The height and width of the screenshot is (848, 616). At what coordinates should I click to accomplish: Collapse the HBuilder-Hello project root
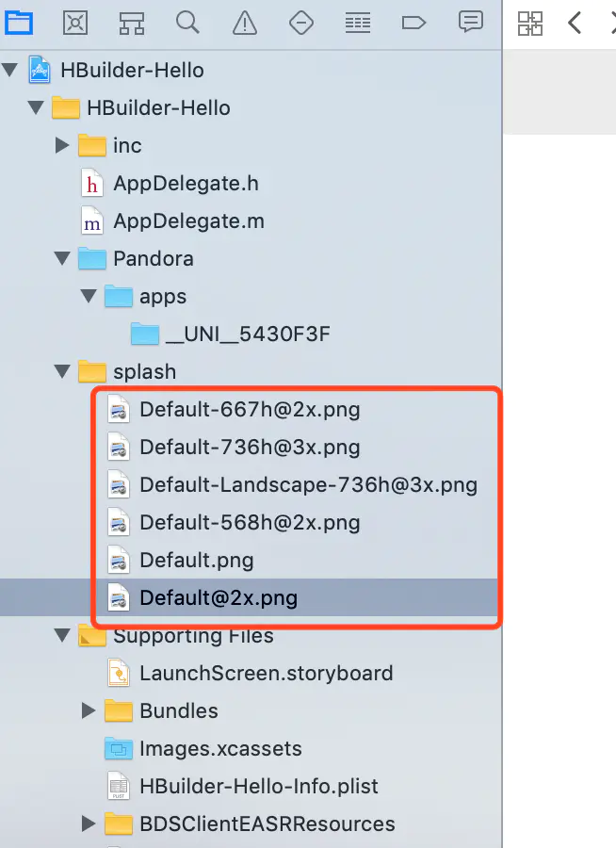9,69
